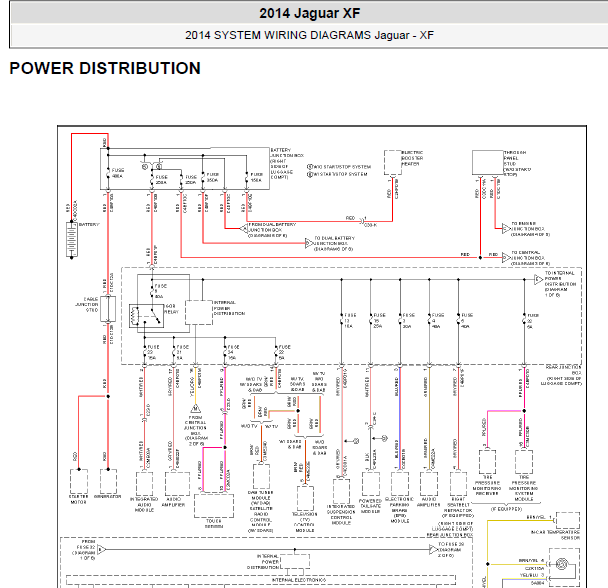
Task: Click the circled W/ Start/Stop legend marker
Action: [x=310, y=175]
